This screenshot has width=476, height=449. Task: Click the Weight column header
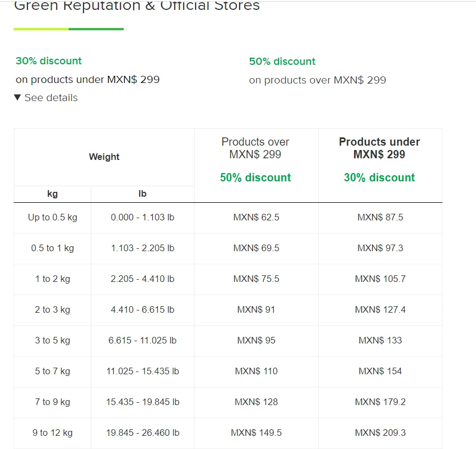click(x=104, y=157)
